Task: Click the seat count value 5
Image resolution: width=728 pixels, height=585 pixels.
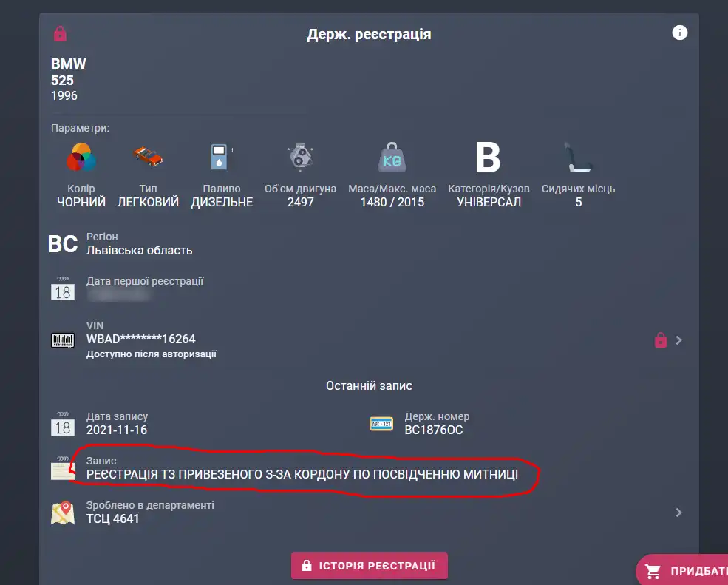Action: click(x=579, y=202)
